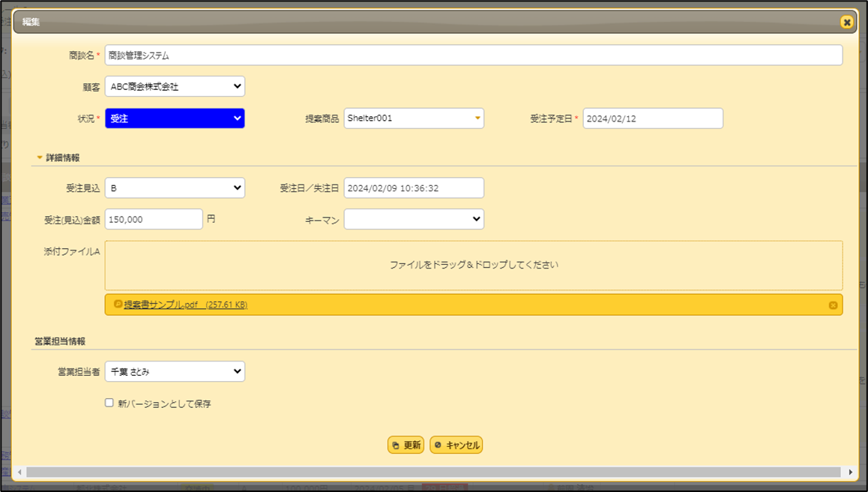Click the 新バージョンとして保存 label text
Screen dimensions: 868x492
coord(164,404)
